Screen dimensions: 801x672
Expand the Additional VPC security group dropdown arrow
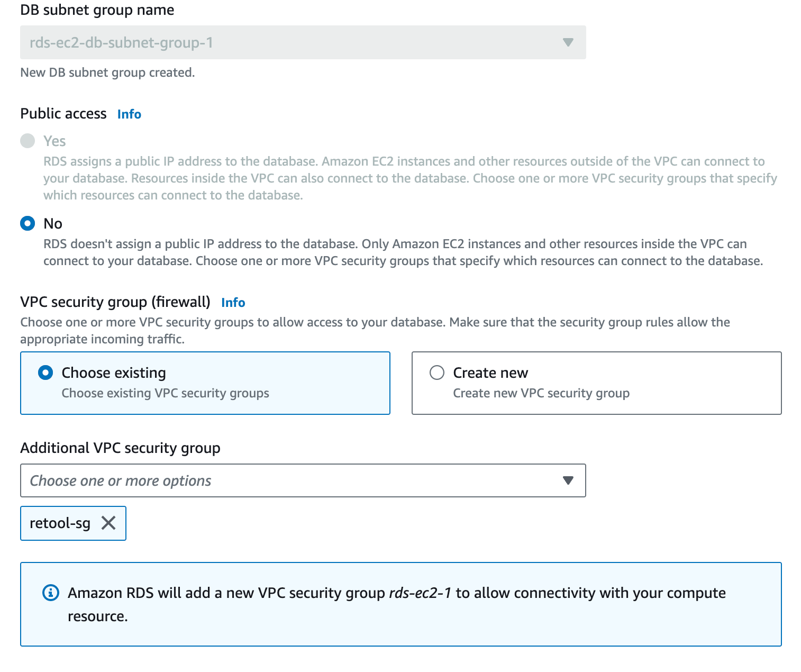click(568, 480)
